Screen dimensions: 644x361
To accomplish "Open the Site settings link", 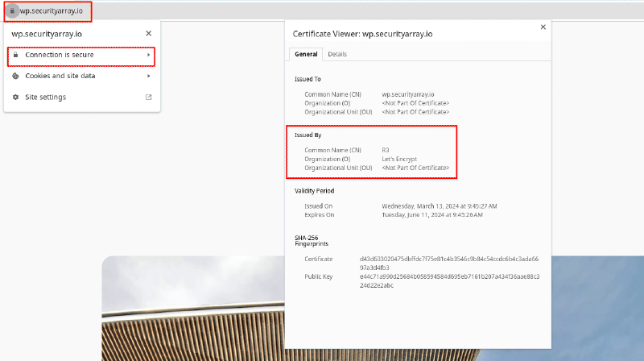I will tap(46, 98).
